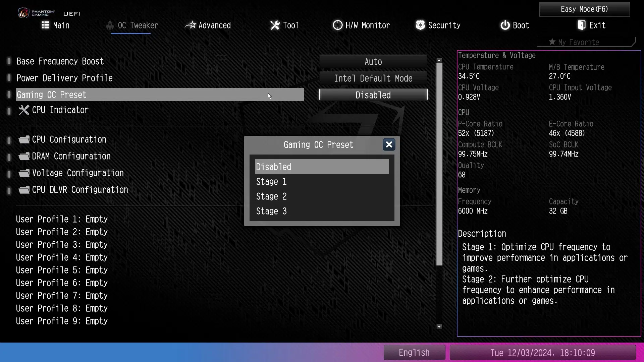
Task: Click the Gaming OC Preset popup title
Action: point(318,145)
